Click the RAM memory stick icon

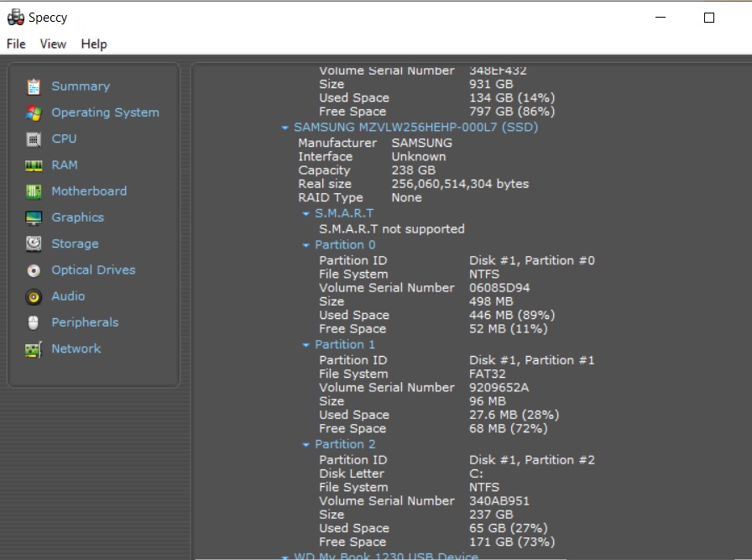click(34, 165)
